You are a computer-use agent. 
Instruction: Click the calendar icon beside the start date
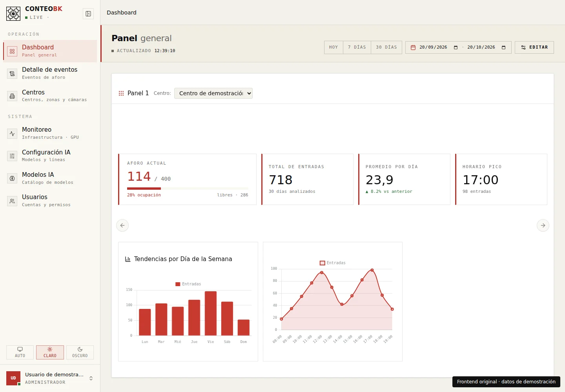(x=413, y=47)
